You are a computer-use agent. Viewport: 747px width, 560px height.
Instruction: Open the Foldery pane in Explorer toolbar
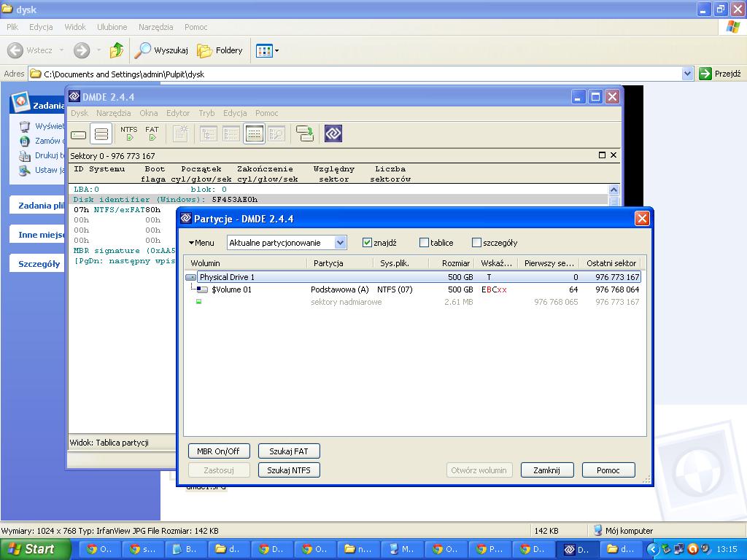(220, 50)
